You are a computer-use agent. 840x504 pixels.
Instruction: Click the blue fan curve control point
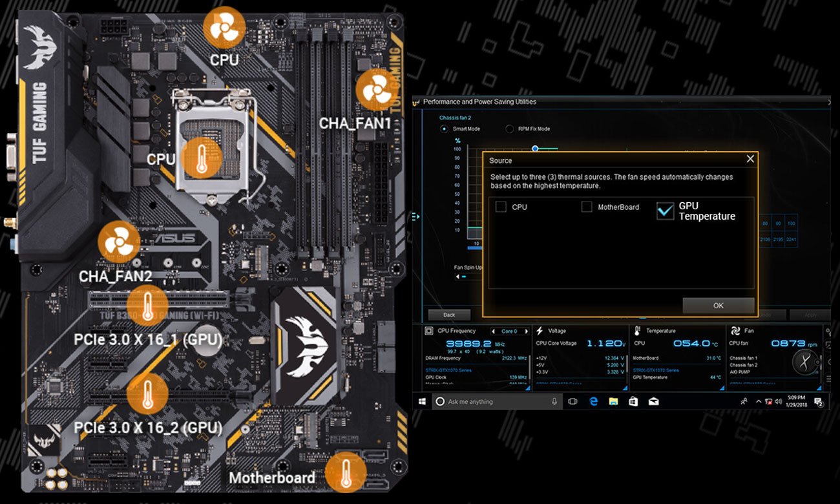point(535,149)
